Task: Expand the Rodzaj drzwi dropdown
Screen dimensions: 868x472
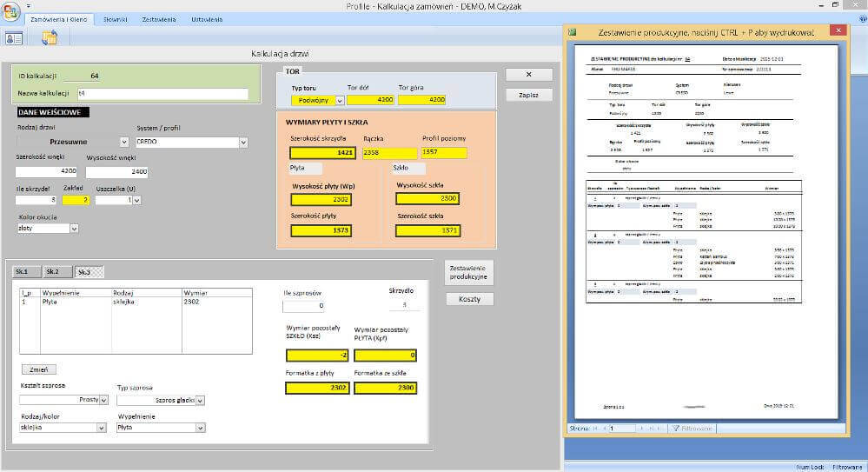Action: click(124, 142)
